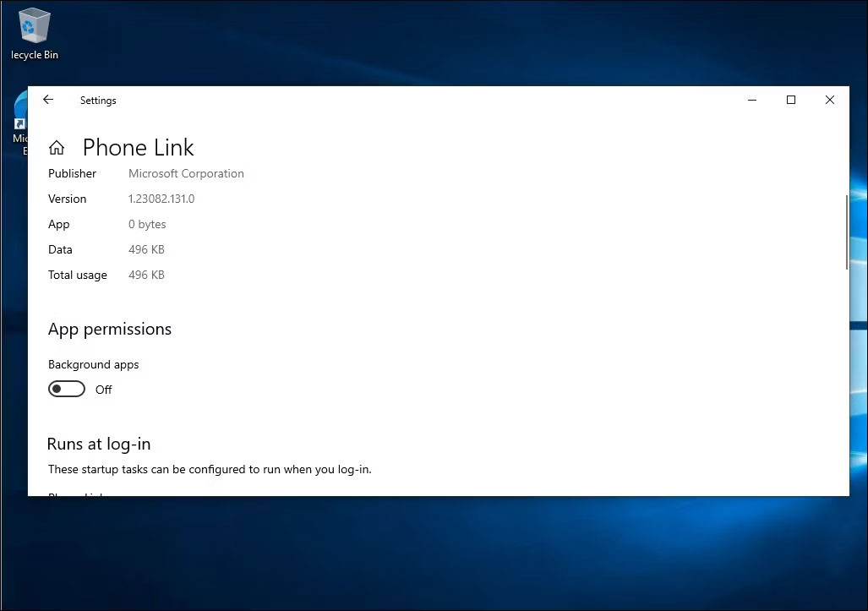Select the Total usage value 496 KB

[145, 275]
